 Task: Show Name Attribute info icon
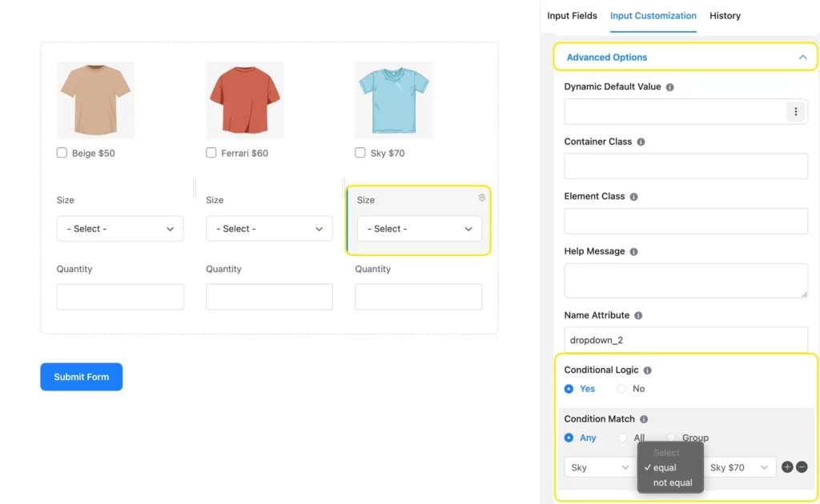[638, 315]
